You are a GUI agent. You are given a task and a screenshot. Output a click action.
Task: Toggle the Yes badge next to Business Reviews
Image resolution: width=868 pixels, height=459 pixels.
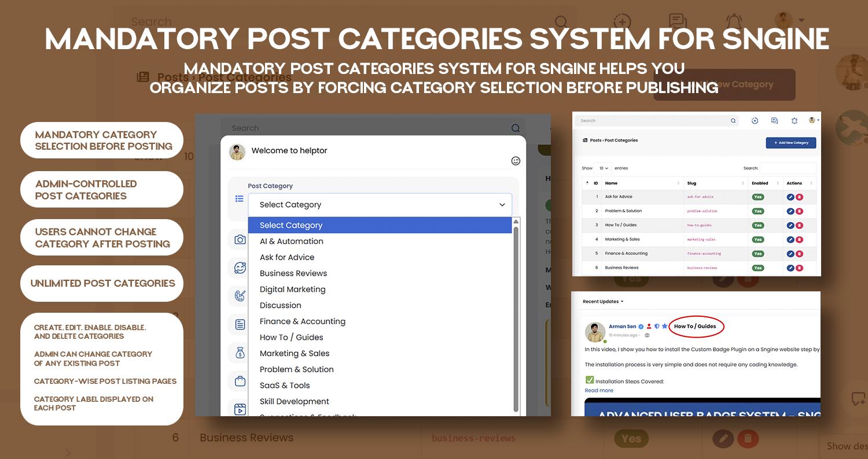(757, 268)
